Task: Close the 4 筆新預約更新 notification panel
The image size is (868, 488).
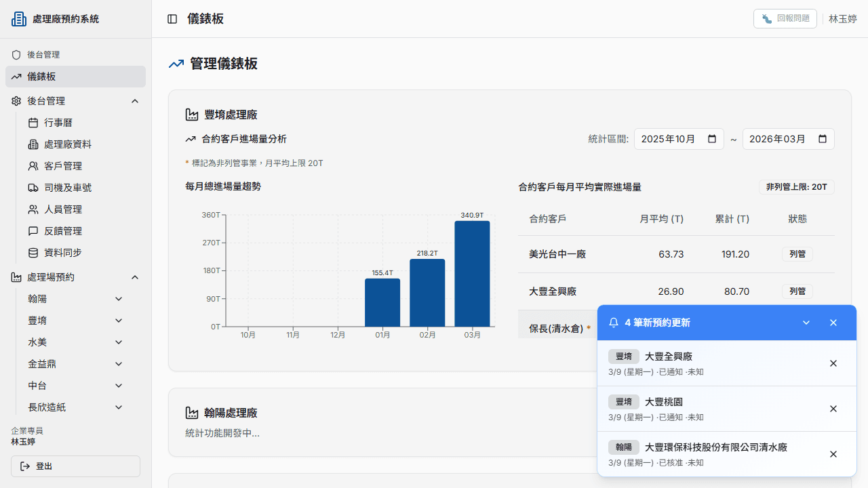Action: [833, 323]
